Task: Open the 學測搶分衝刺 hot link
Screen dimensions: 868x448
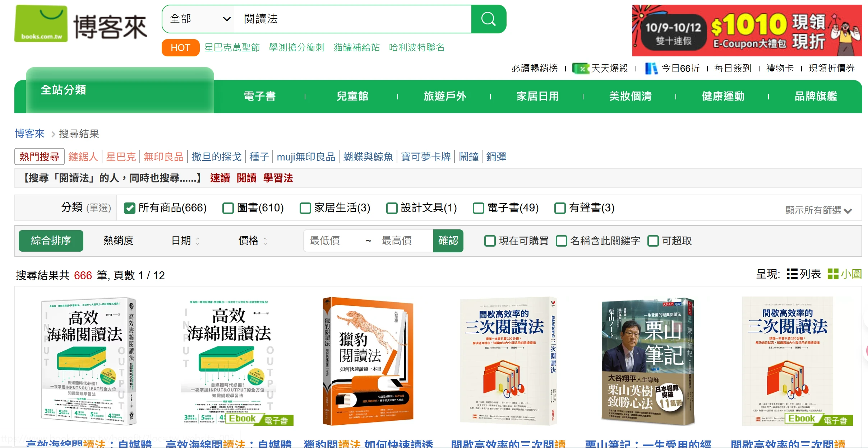Action: coord(297,47)
